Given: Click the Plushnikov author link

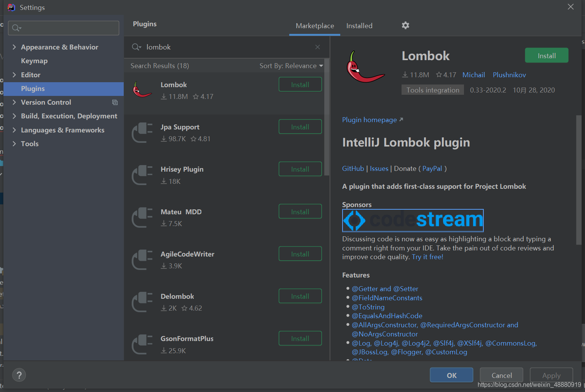Looking at the screenshot, I should click(x=509, y=75).
